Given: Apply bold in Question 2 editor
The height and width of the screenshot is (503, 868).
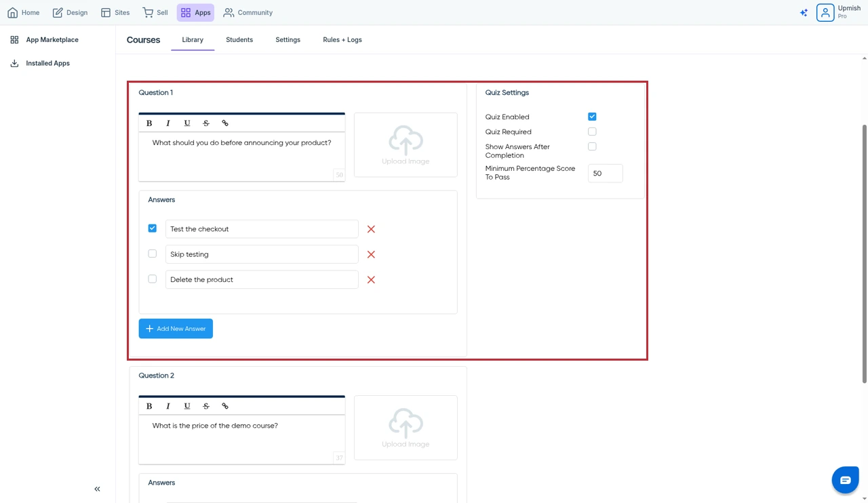Looking at the screenshot, I should pos(149,406).
